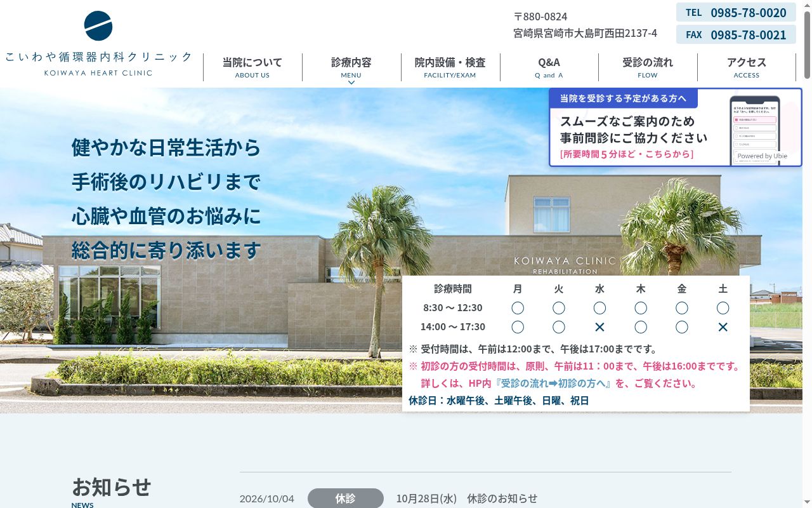
Task: Open 10月28日(水) 休診のお知らせ news
Action: pos(467,498)
